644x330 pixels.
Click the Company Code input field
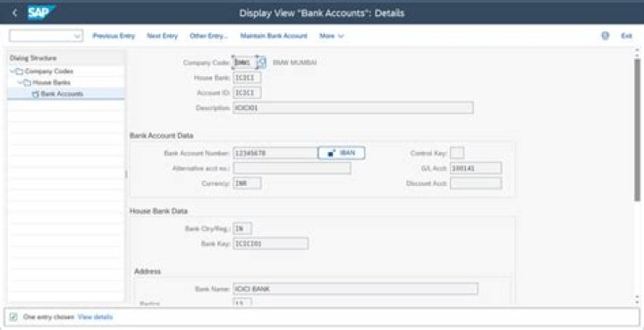(245, 63)
